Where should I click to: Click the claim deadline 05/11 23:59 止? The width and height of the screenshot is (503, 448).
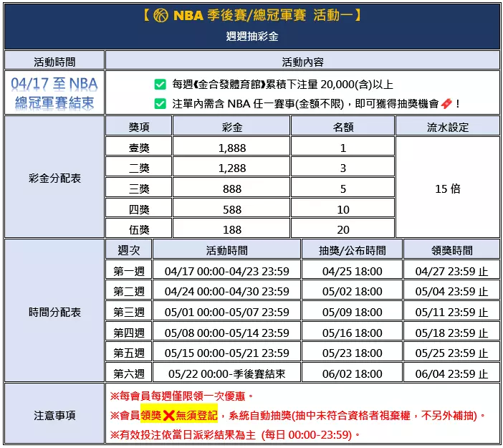pyautogui.click(x=451, y=312)
